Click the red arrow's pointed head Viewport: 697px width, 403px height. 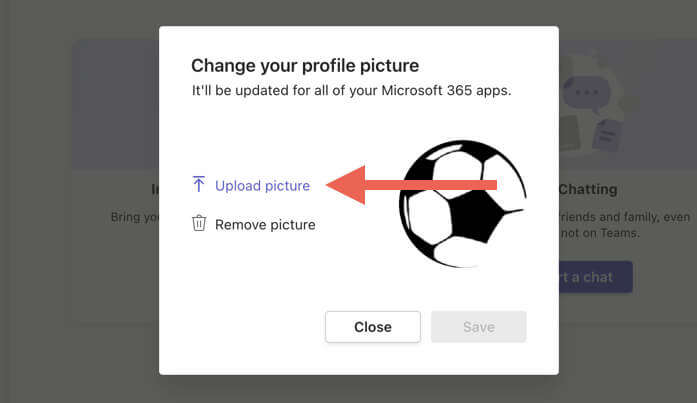pyautogui.click(x=342, y=185)
